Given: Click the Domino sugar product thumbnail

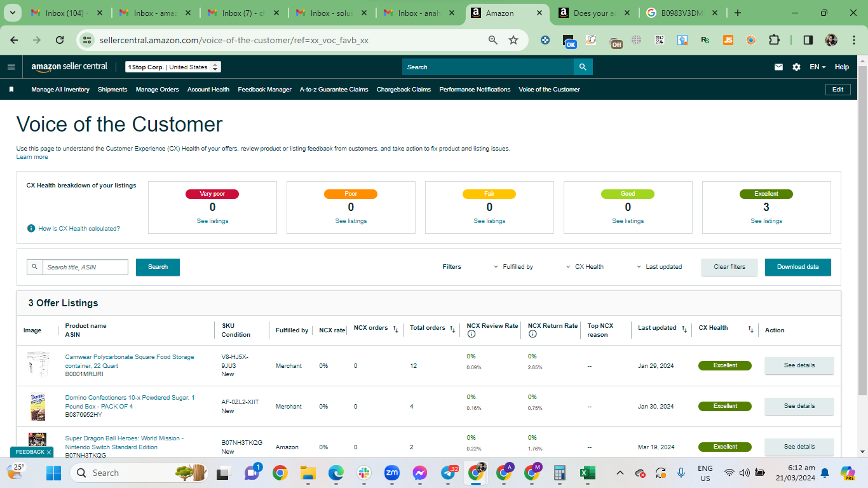Looking at the screenshot, I should coord(37,407).
